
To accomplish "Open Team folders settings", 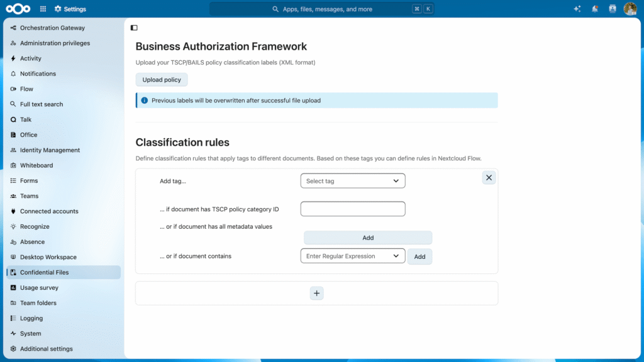I will 64,303.
